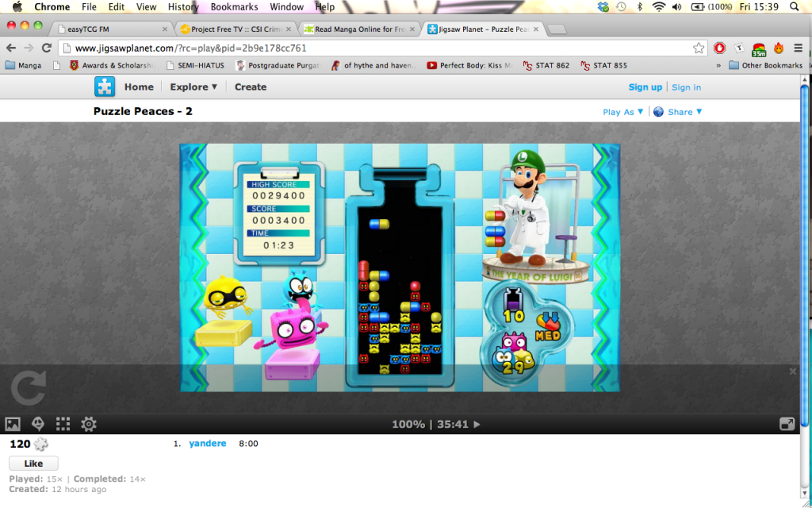
Task: Click the puzzle piece count icon
Action: click(41, 444)
